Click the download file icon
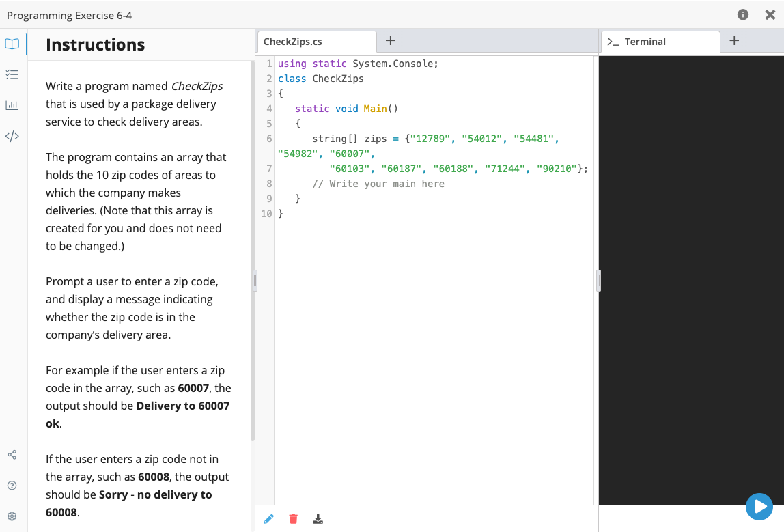This screenshot has width=784, height=532. [318, 519]
